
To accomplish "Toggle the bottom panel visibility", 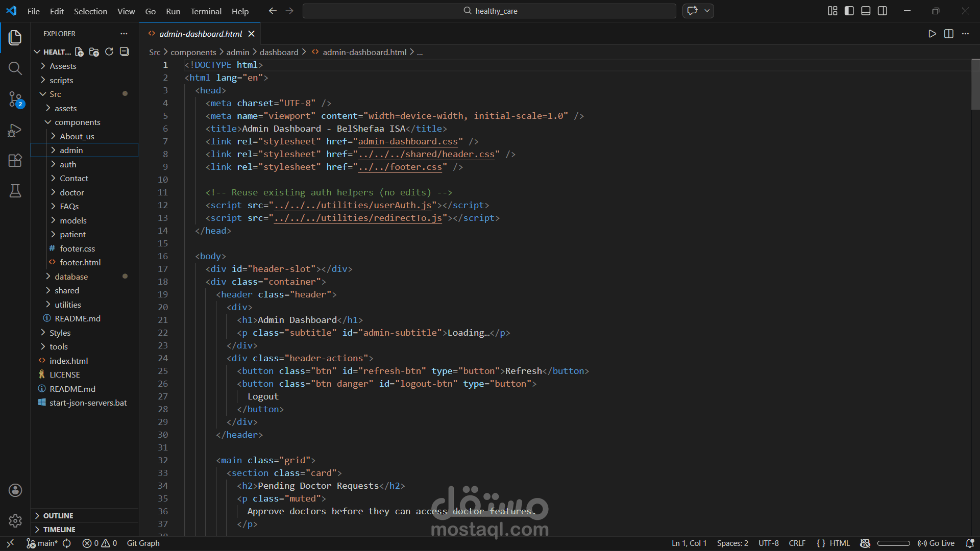I will pos(866,11).
